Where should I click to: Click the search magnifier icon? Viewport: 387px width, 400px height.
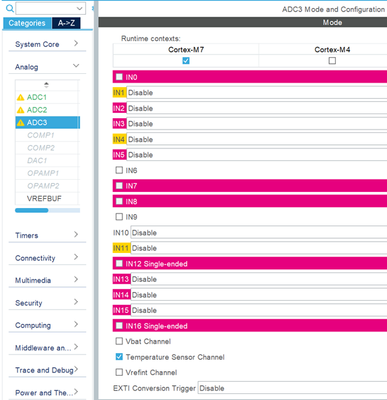point(10,8)
